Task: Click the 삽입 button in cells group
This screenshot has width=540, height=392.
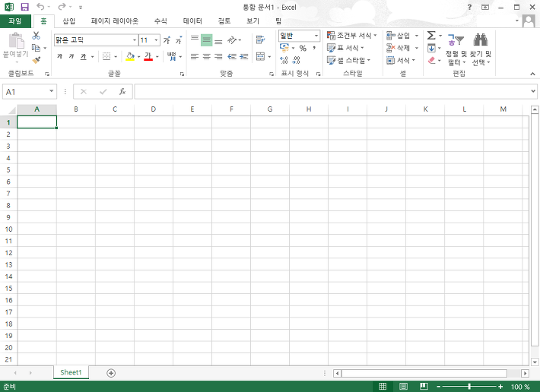Action: tap(399, 36)
